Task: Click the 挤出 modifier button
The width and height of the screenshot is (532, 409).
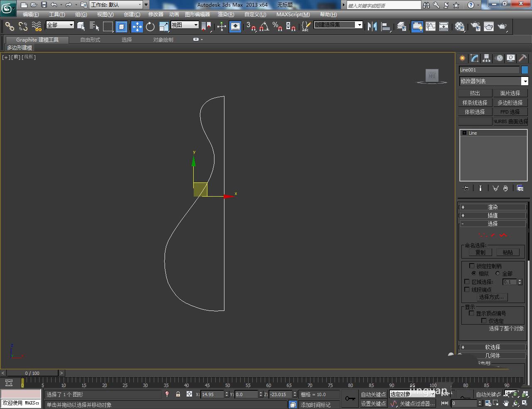Action: click(x=475, y=93)
